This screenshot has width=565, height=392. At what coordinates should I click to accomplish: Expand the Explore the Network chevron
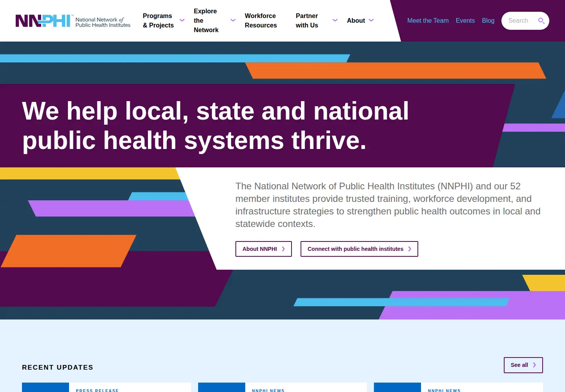[x=233, y=20]
